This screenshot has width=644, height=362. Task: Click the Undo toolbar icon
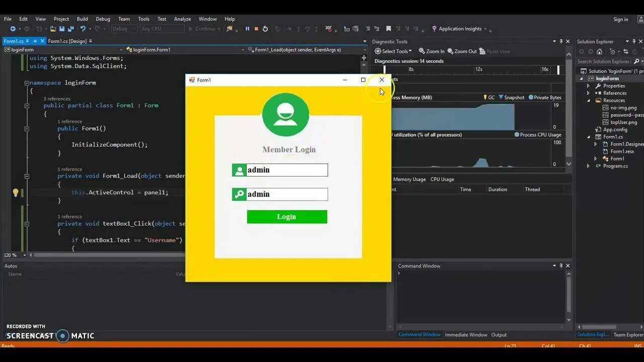tap(83, 29)
